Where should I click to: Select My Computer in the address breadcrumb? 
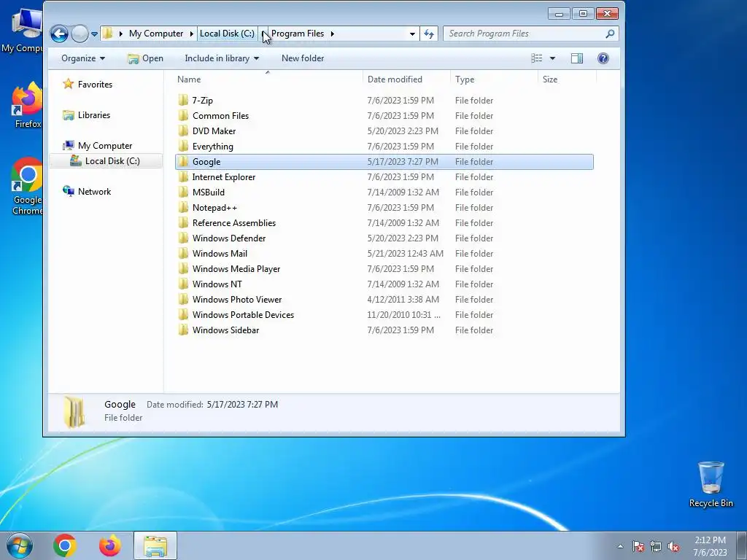[156, 34]
